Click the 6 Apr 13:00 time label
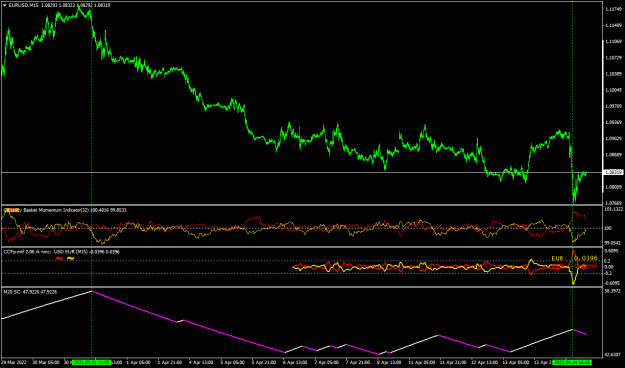Image resolution: width=625 pixels, height=368 pixels. coord(294,362)
